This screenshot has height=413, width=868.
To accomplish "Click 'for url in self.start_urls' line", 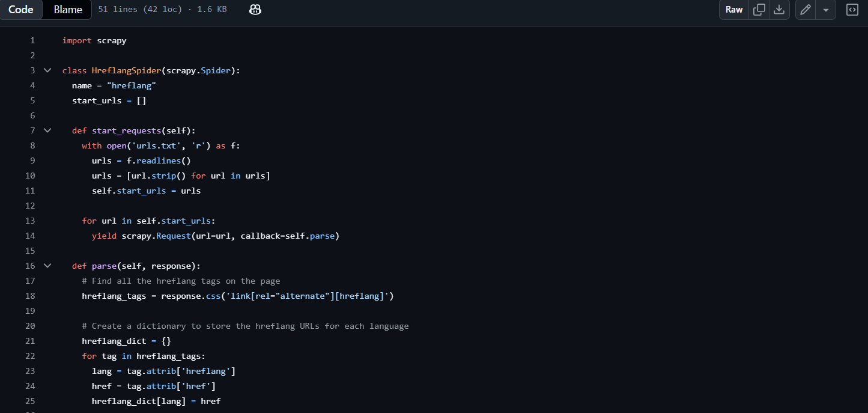I will 148,221.
